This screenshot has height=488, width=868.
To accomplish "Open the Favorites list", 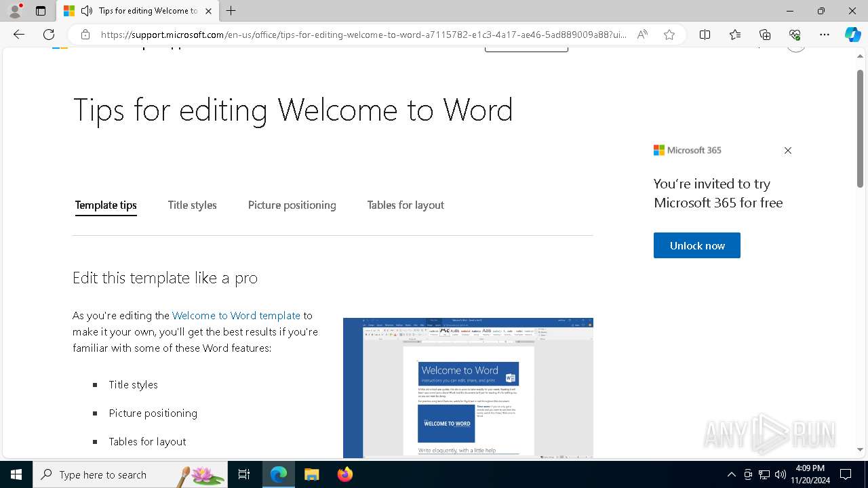I will click(735, 35).
